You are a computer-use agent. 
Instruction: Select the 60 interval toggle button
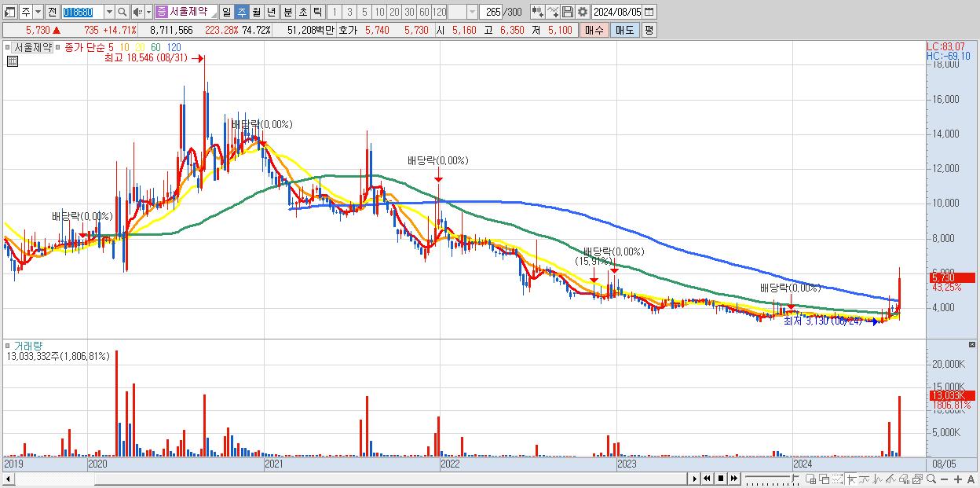tap(424, 12)
